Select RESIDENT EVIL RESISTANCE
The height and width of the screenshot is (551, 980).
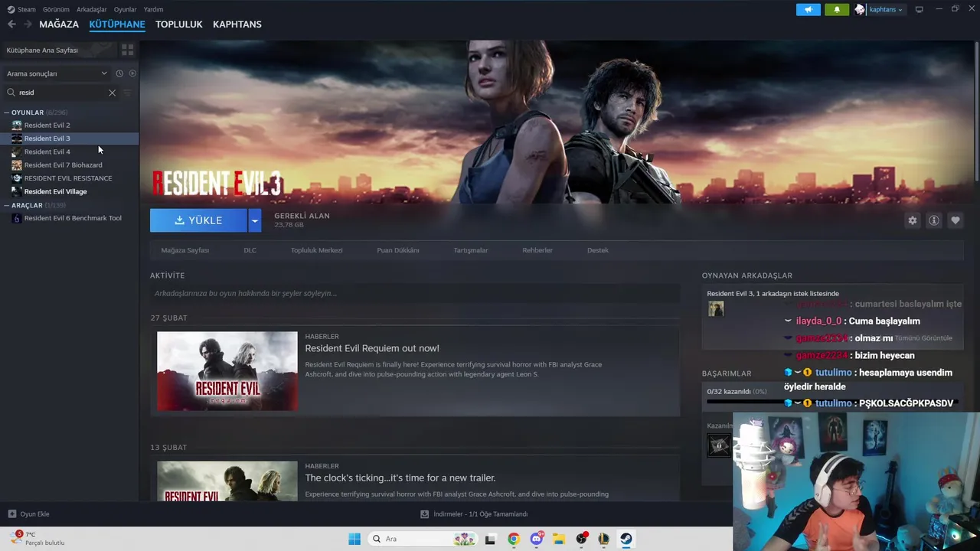tap(69, 178)
